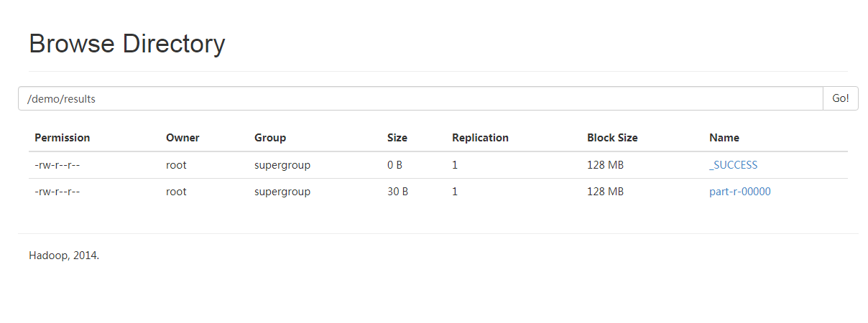Click the 30 B size cell
Image resolution: width=868 pixels, height=323 pixels.
[397, 192]
